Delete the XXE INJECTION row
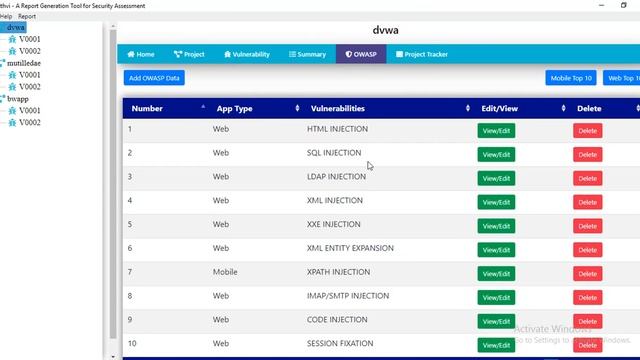 pos(588,226)
